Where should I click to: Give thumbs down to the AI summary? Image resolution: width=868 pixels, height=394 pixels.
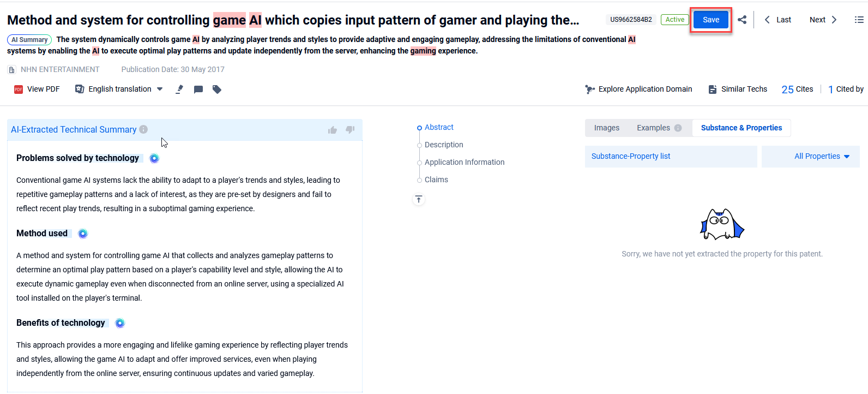coord(350,130)
